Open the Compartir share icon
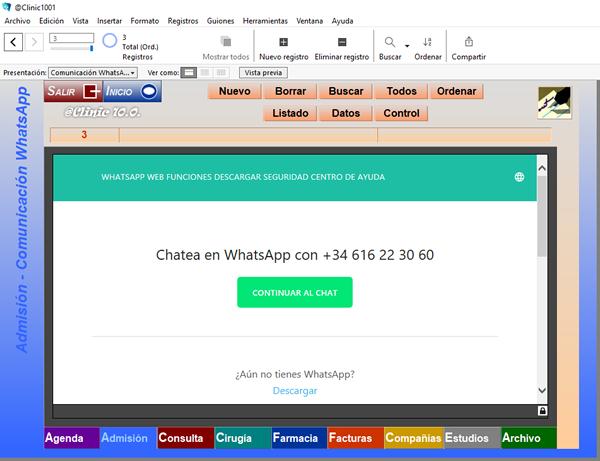600x461 pixels. coord(469,41)
